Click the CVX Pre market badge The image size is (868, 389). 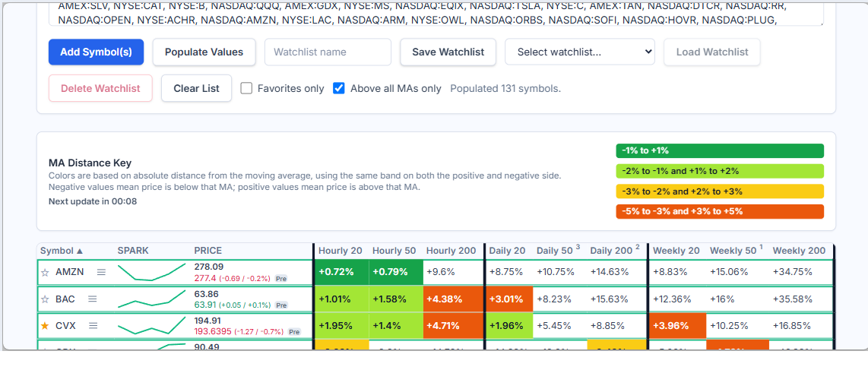point(294,332)
